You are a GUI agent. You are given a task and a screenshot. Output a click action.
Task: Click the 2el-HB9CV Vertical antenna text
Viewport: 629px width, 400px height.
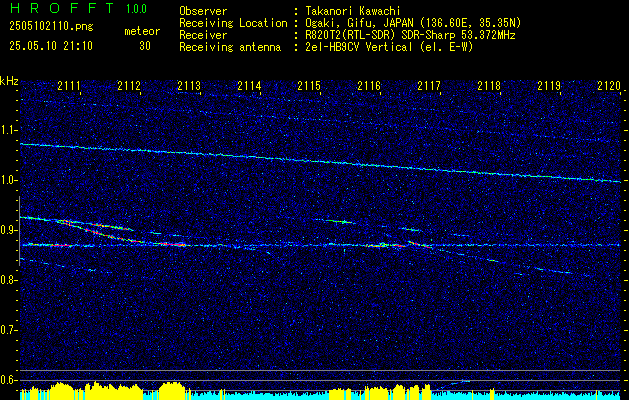[x=389, y=47]
